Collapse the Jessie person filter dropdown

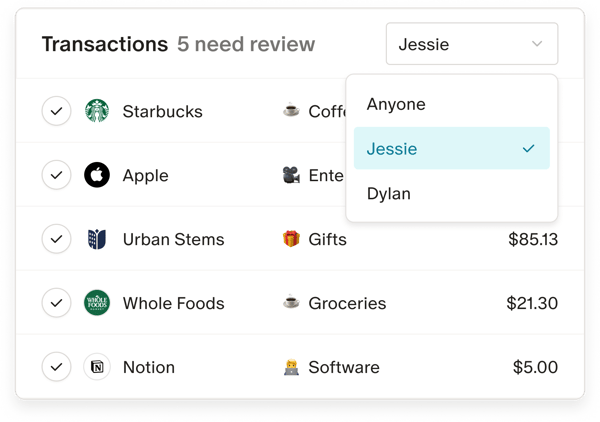472,44
